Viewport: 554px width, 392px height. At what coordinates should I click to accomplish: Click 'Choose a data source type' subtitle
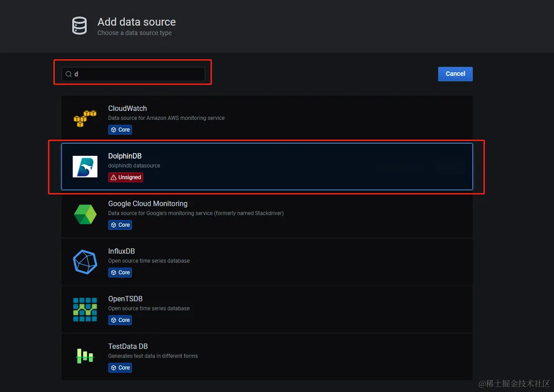[134, 33]
